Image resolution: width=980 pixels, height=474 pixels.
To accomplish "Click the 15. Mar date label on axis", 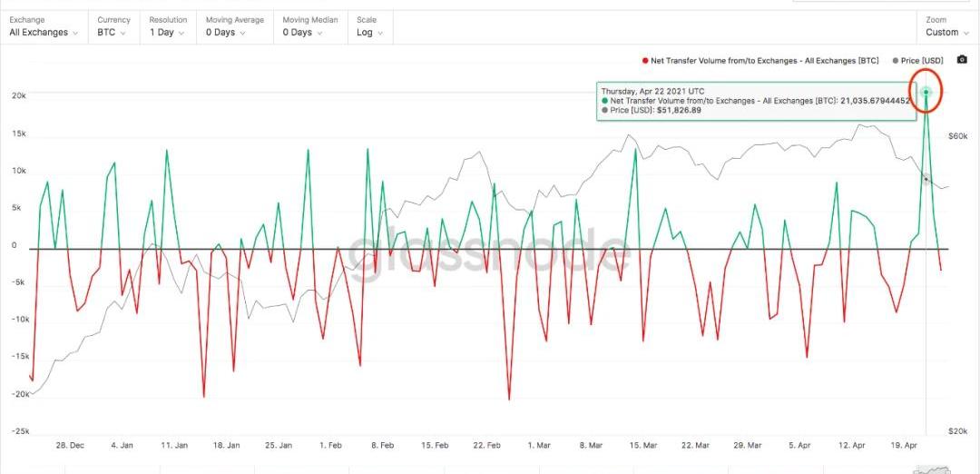I will tap(642, 446).
